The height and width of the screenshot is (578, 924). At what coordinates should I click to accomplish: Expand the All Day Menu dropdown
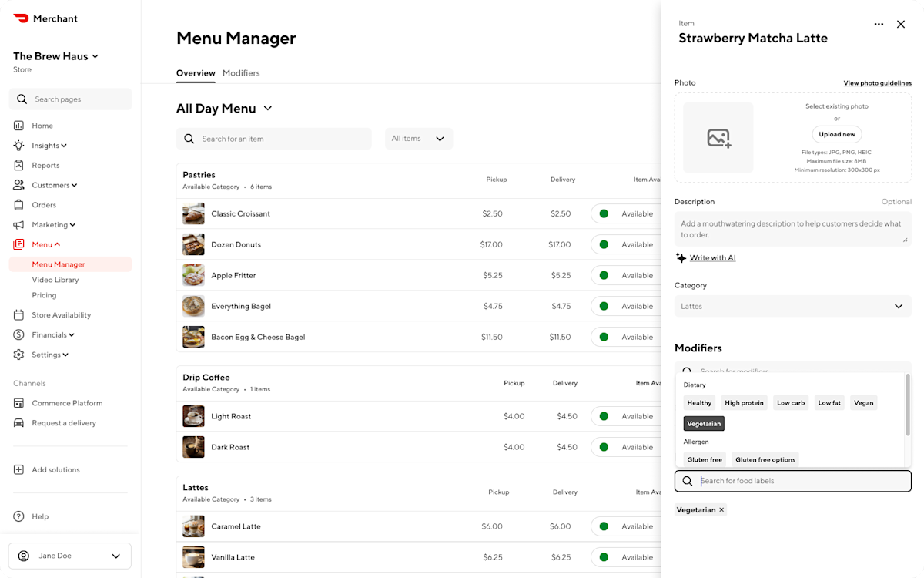coord(268,108)
